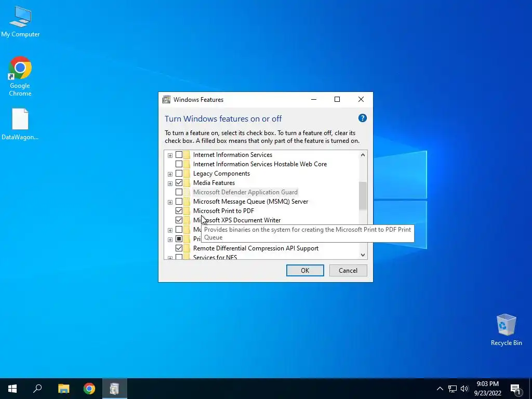This screenshot has width=532, height=399.
Task: Cancel the Windows Features dialog
Action: (x=348, y=270)
